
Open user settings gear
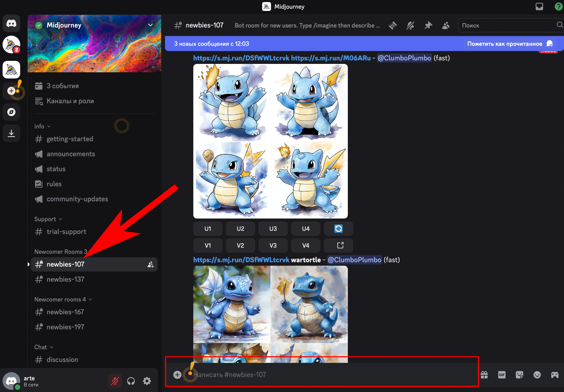147,381
